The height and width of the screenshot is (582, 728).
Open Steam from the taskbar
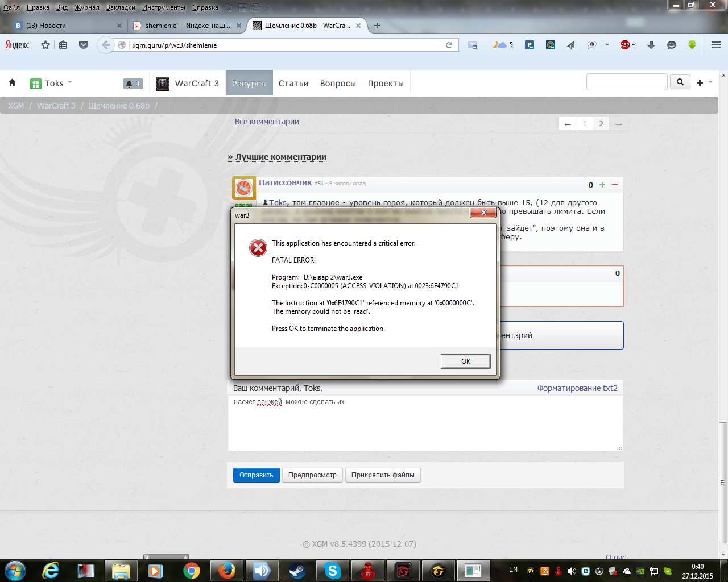point(297,570)
